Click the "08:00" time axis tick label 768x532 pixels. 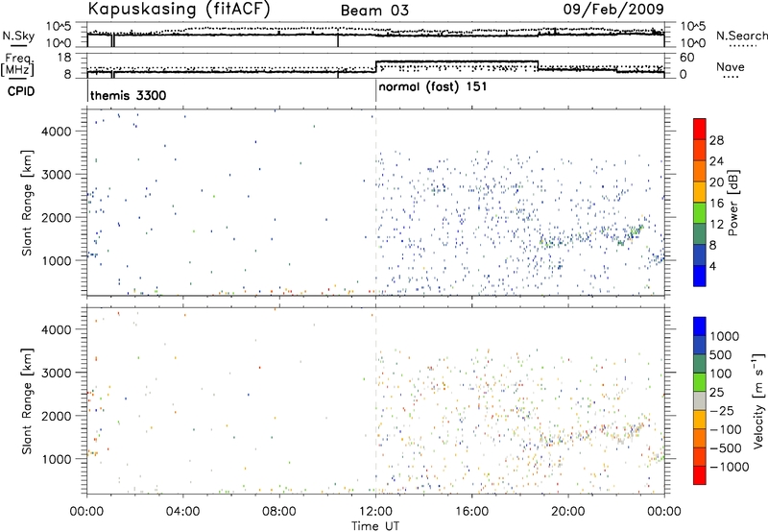pos(279,511)
